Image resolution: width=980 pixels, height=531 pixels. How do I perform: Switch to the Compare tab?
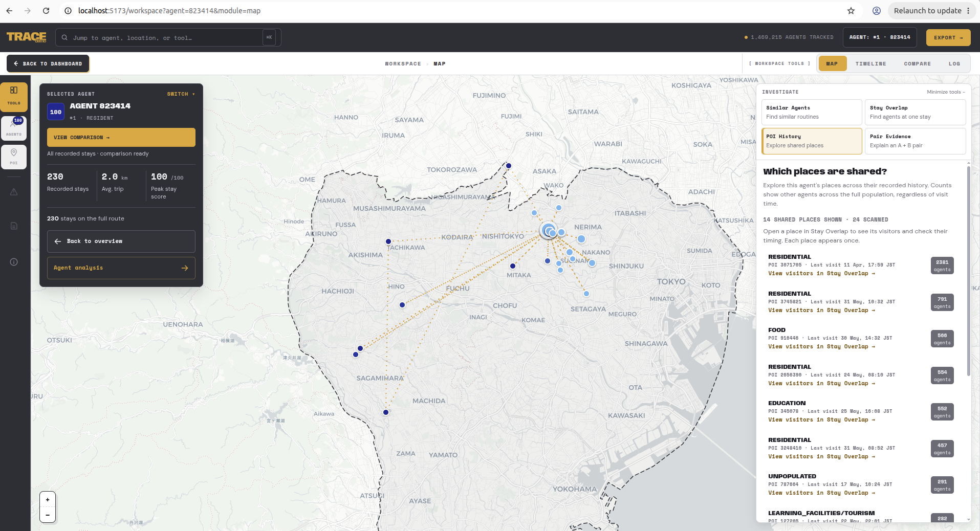click(917, 64)
